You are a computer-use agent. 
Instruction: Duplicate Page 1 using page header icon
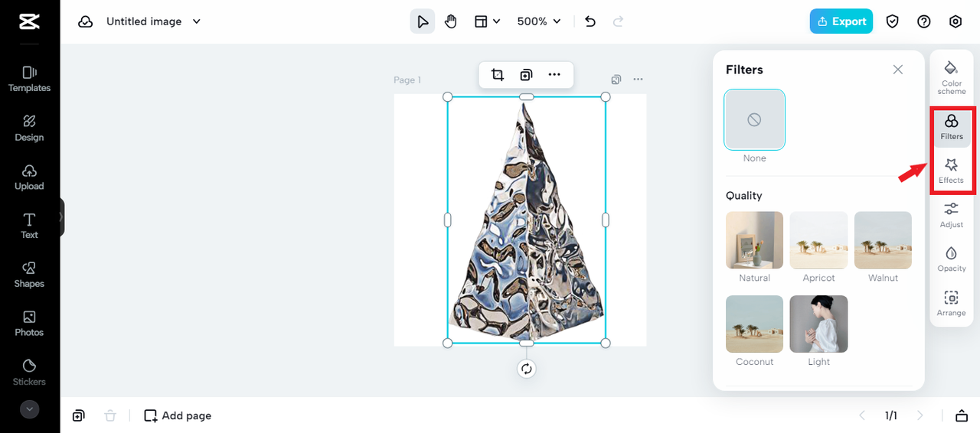coord(616,80)
